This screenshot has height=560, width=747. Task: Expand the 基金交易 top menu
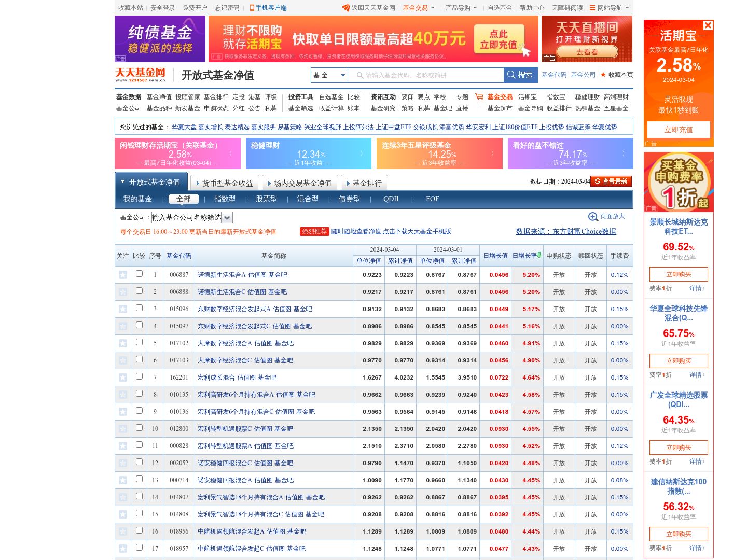point(419,8)
